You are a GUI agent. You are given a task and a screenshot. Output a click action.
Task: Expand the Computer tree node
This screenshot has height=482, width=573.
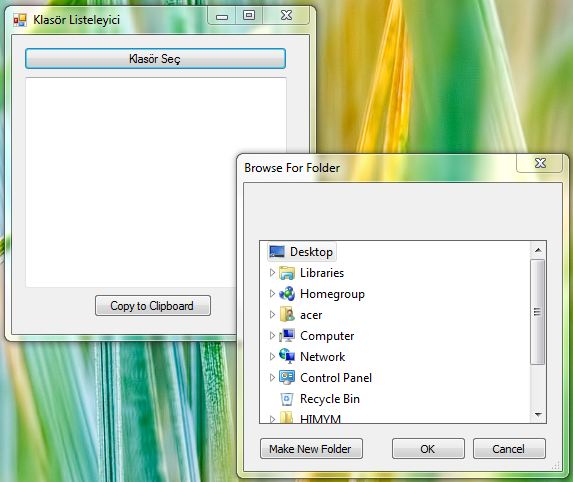point(272,335)
